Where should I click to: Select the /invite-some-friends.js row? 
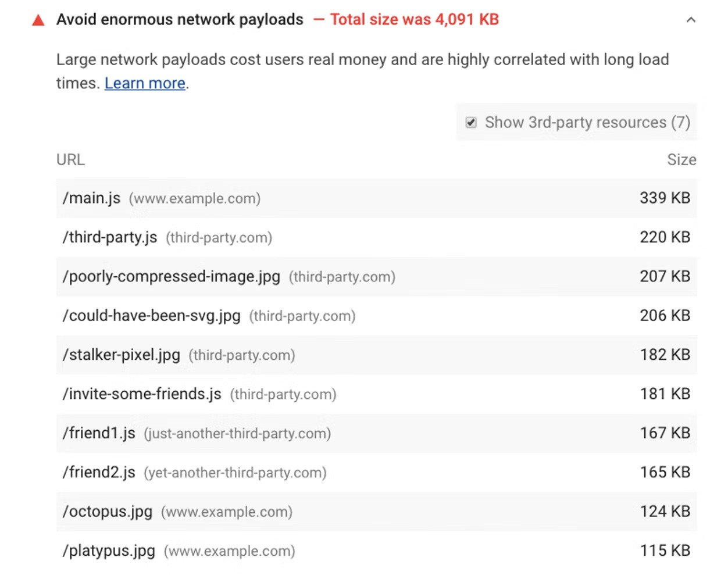click(142, 394)
